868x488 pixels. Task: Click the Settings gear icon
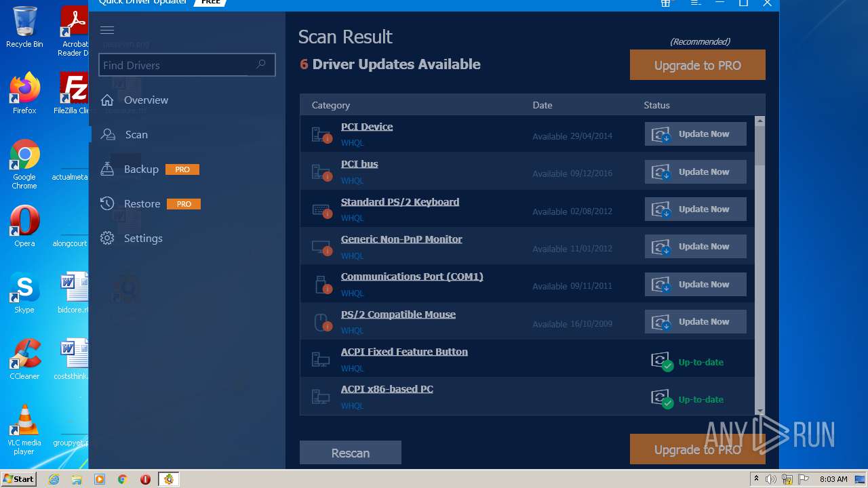click(x=107, y=238)
